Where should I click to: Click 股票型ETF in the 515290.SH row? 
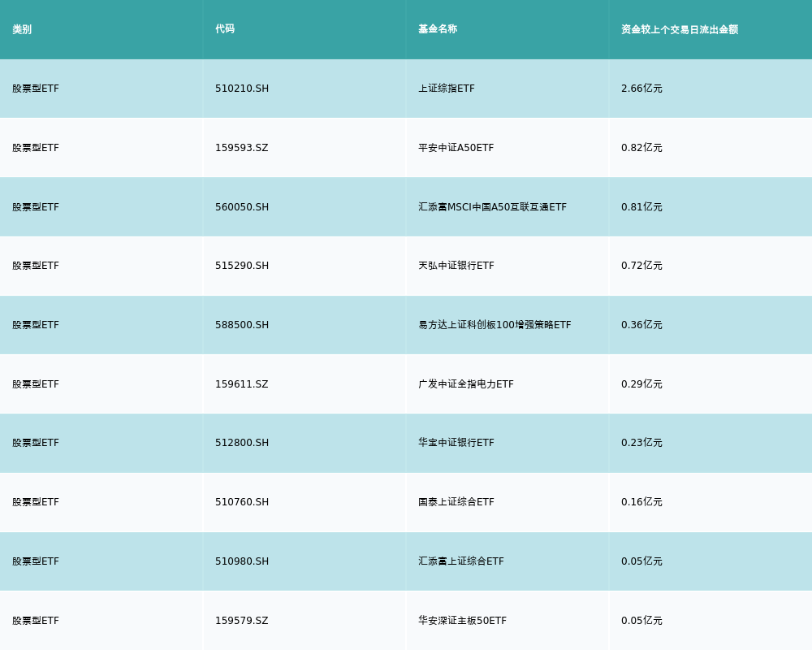[36, 266]
